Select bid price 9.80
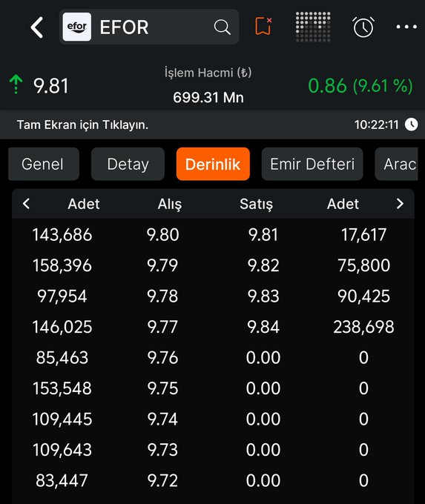 [162, 235]
